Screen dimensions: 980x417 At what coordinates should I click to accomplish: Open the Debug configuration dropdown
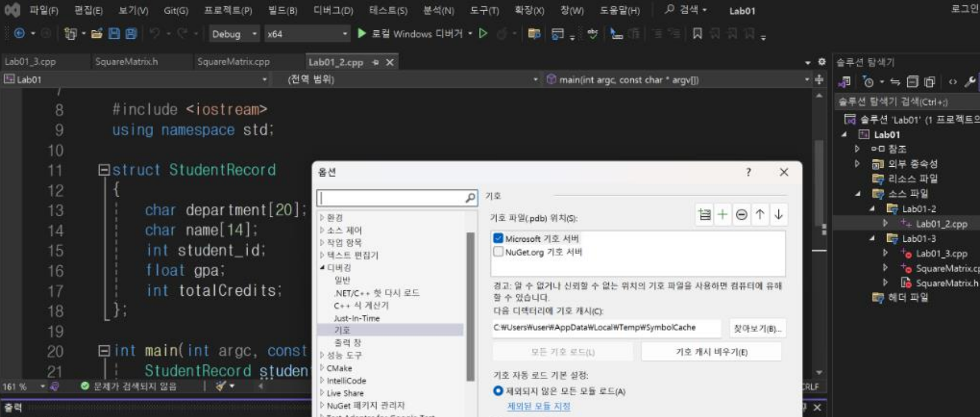[x=234, y=34]
